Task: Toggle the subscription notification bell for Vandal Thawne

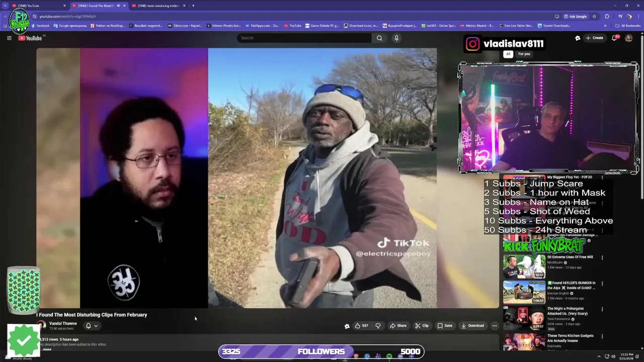Action: tap(88, 326)
